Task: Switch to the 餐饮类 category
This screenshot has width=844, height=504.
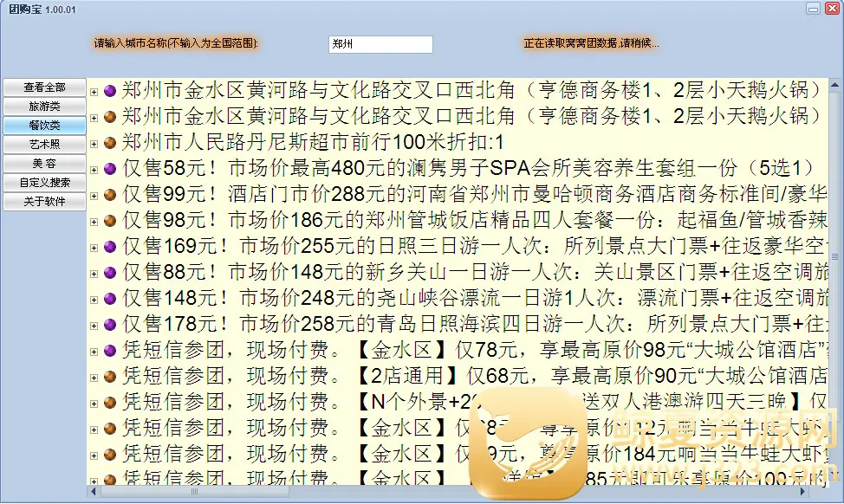Action: [x=44, y=126]
